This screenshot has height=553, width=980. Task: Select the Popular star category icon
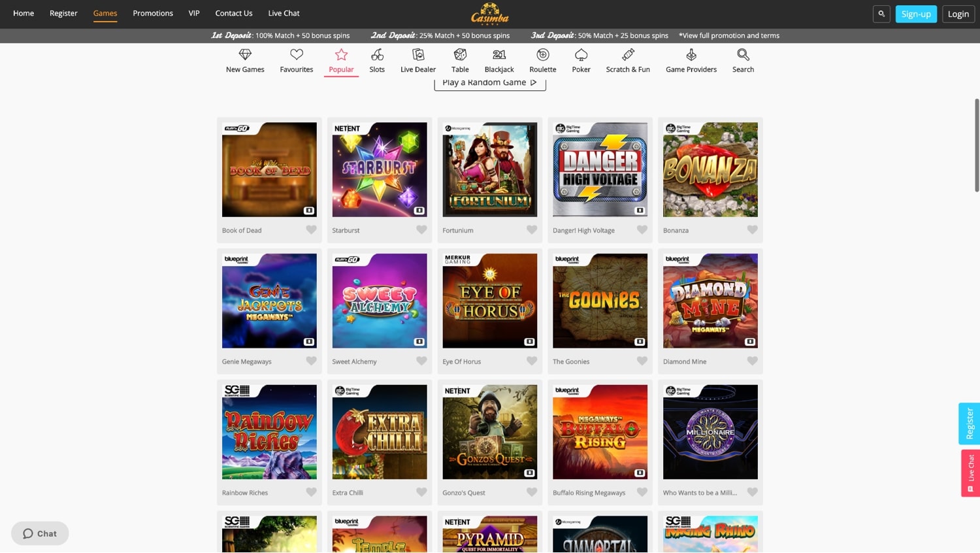pos(341,55)
